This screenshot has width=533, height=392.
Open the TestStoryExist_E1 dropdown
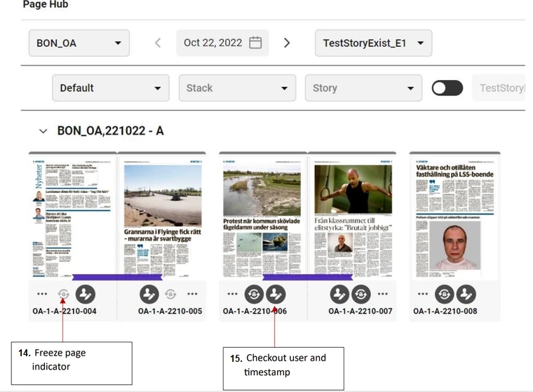click(x=373, y=43)
